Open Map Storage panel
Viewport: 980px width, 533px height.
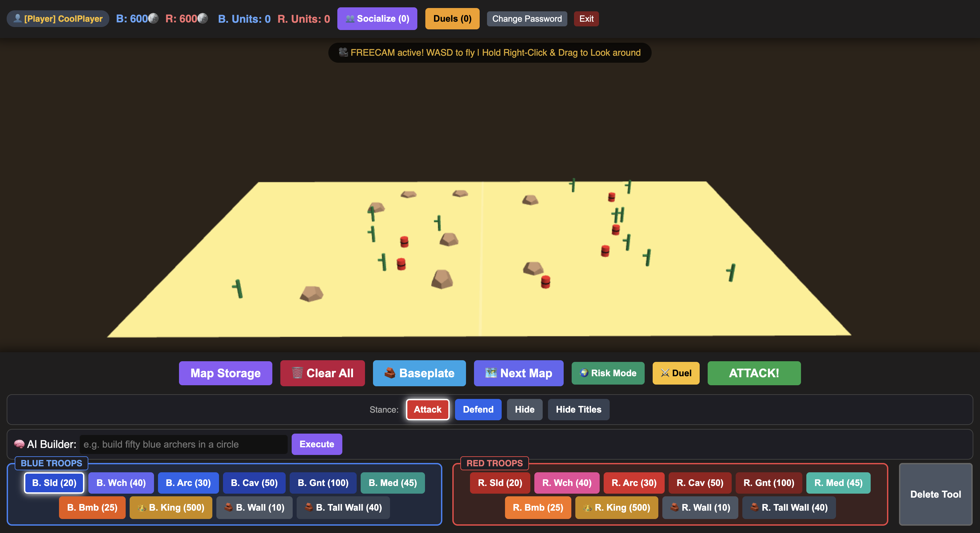pos(226,373)
